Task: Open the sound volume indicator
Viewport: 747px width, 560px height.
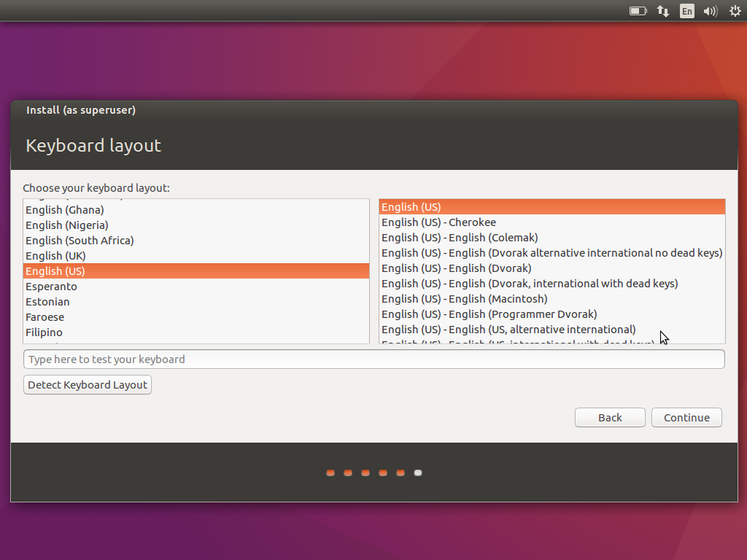Action: point(711,10)
